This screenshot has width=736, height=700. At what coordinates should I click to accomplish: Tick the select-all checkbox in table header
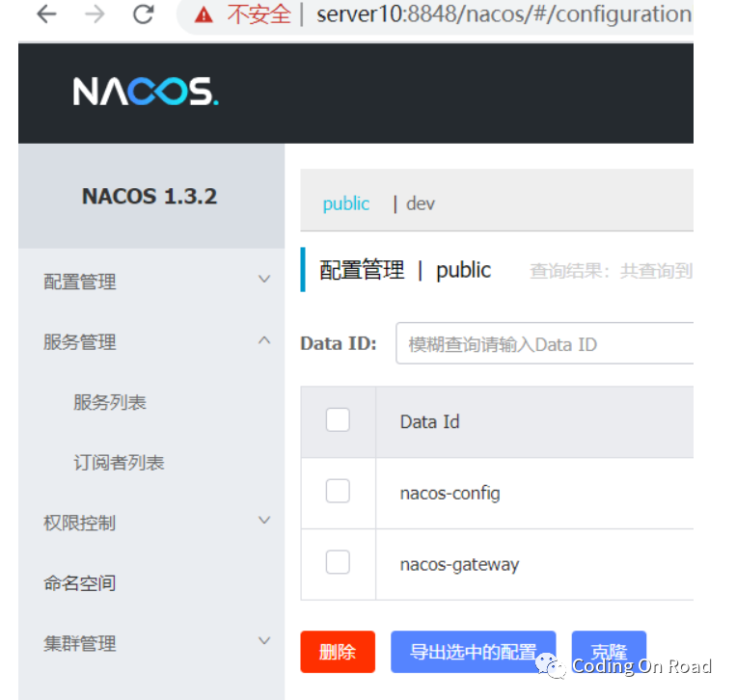[x=338, y=420]
